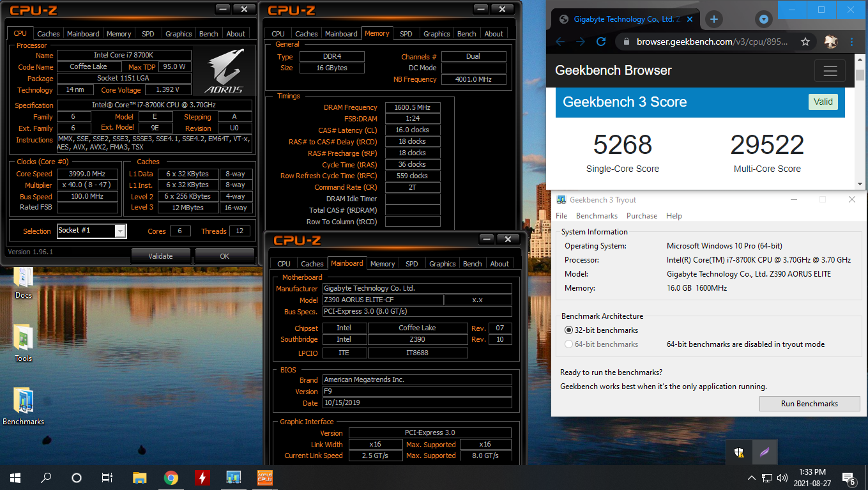The image size is (868, 490).
Task: Open the Geekbench Help menu
Action: click(674, 216)
